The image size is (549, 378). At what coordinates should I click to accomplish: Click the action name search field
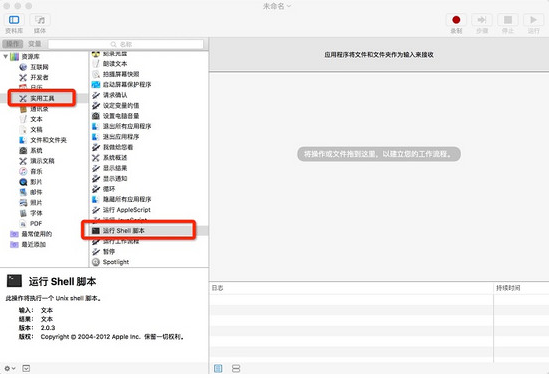[126, 44]
